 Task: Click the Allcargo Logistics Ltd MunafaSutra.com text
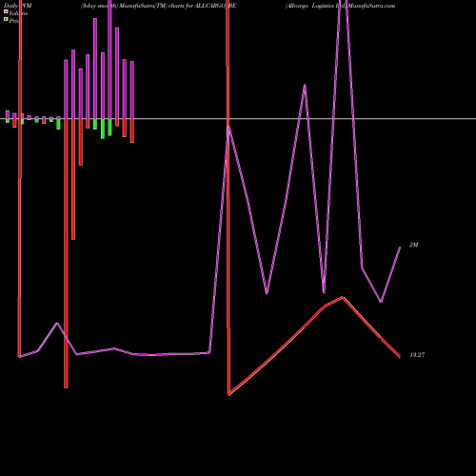[x=340, y=6]
